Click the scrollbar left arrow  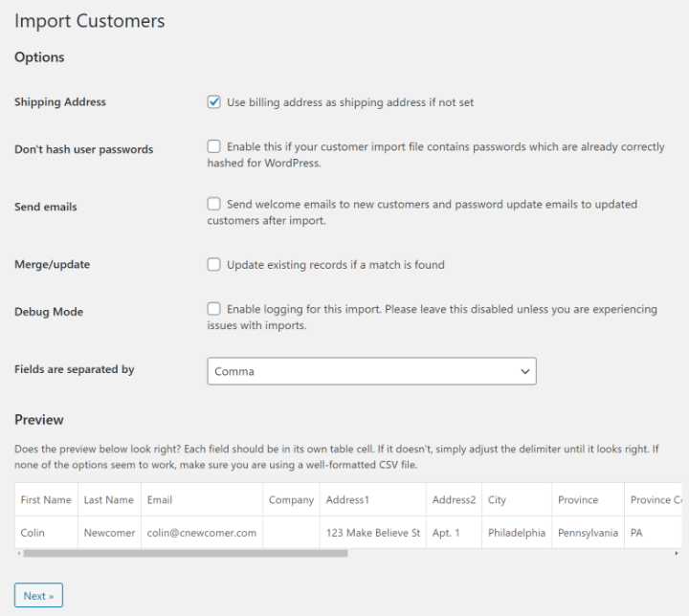click(x=18, y=554)
